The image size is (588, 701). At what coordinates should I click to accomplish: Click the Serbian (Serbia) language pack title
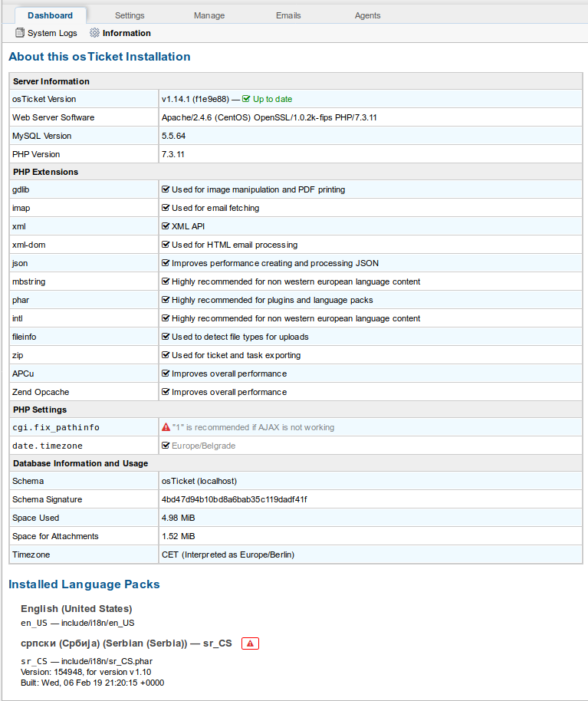tap(126, 643)
